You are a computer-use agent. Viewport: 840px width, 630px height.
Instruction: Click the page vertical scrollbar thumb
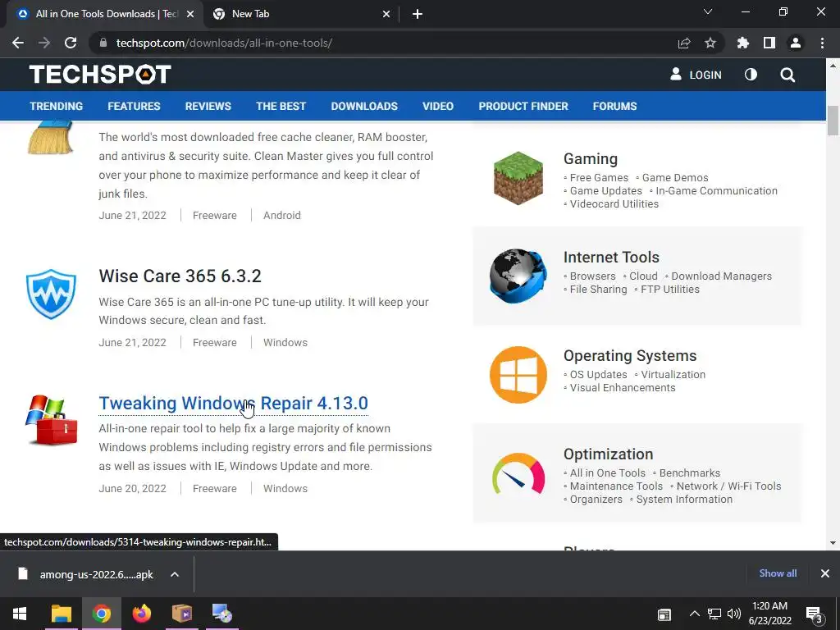(833, 121)
